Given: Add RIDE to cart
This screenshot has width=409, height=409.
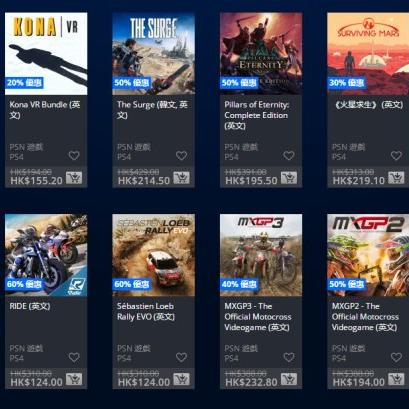Looking at the screenshot, I should pyautogui.click(x=74, y=379).
